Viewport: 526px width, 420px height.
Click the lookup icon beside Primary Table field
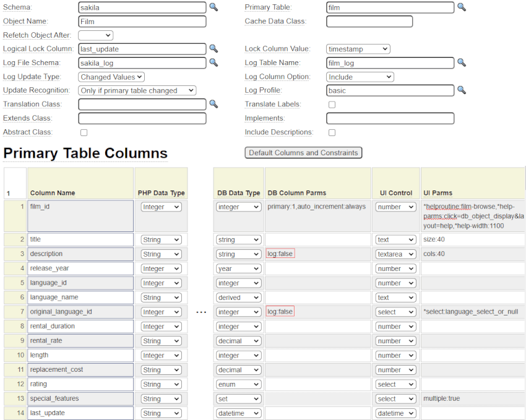[461, 7]
